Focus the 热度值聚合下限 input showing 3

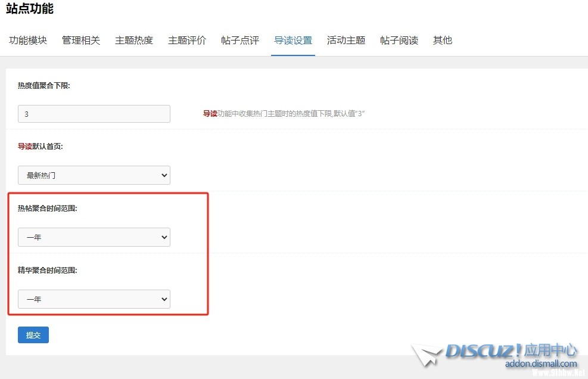[94, 114]
